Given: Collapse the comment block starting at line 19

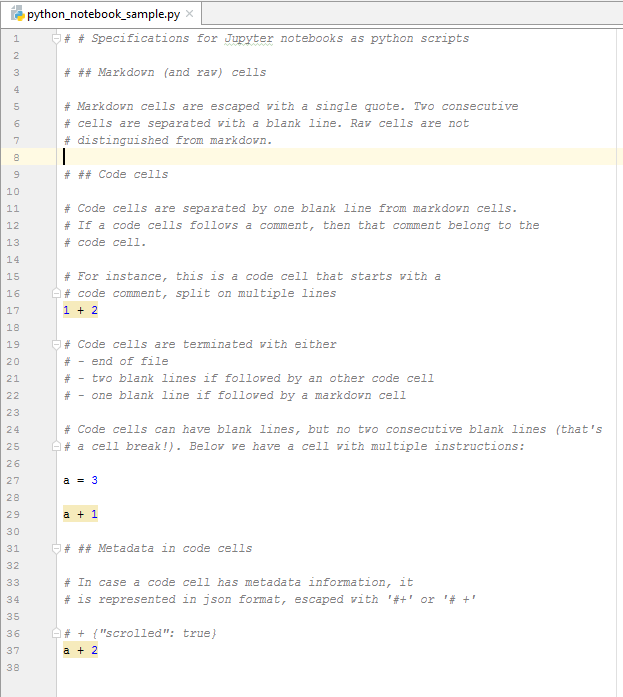Looking at the screenshot, I should (57, 344).
